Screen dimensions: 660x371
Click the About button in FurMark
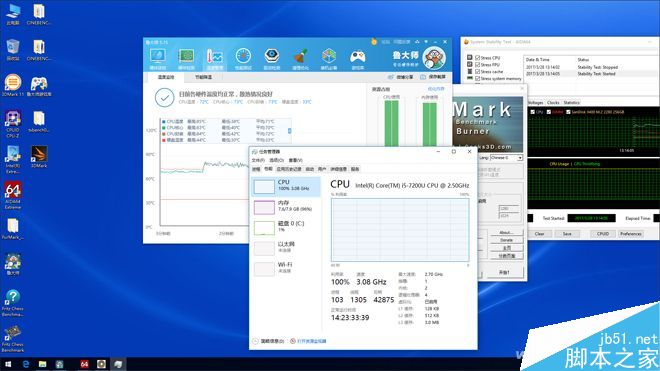[x=506, y=232]
